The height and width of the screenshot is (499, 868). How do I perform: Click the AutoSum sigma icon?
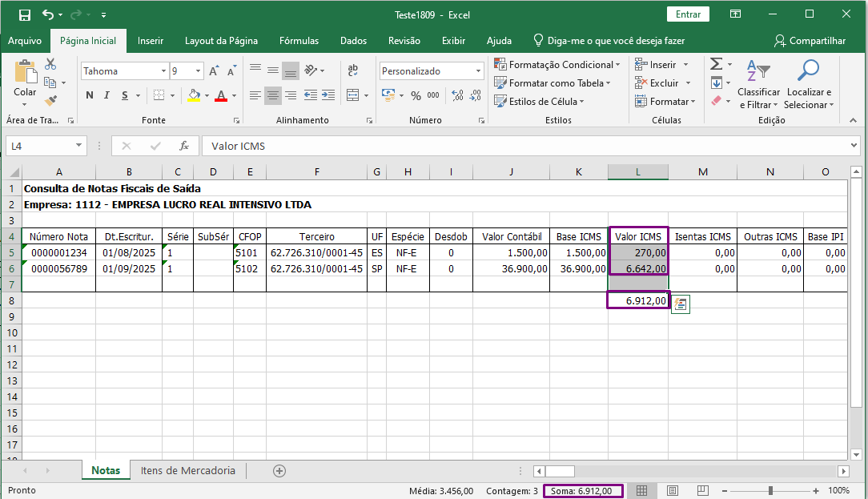coord(716,64)
